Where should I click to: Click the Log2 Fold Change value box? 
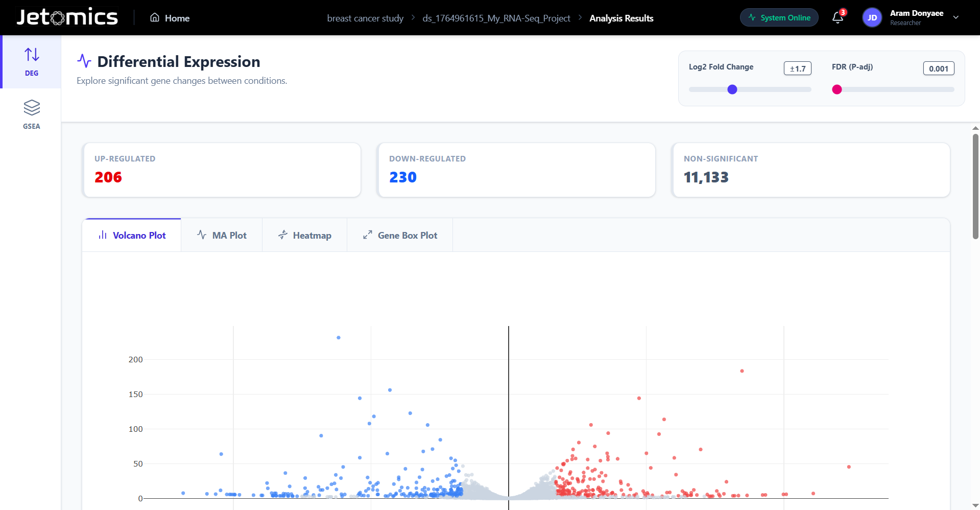[x=797, y=68]
